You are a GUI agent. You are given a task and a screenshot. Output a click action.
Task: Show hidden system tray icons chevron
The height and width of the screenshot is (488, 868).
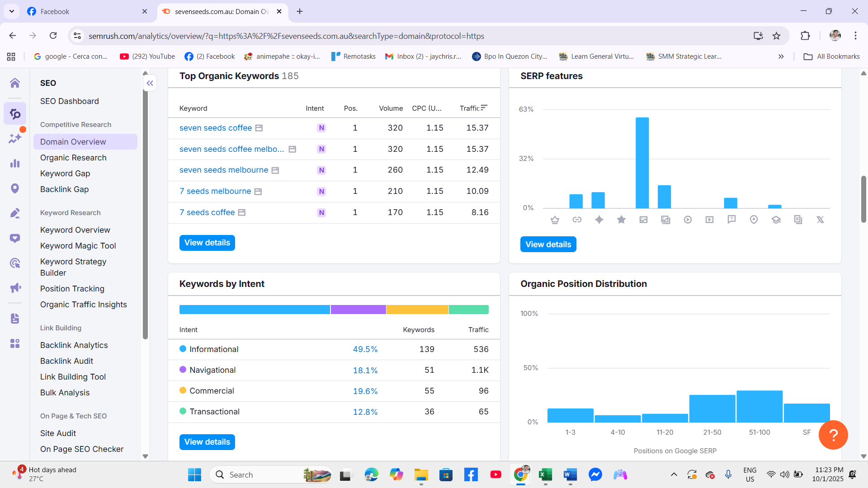pyautogui.click(x=674, y=474)
